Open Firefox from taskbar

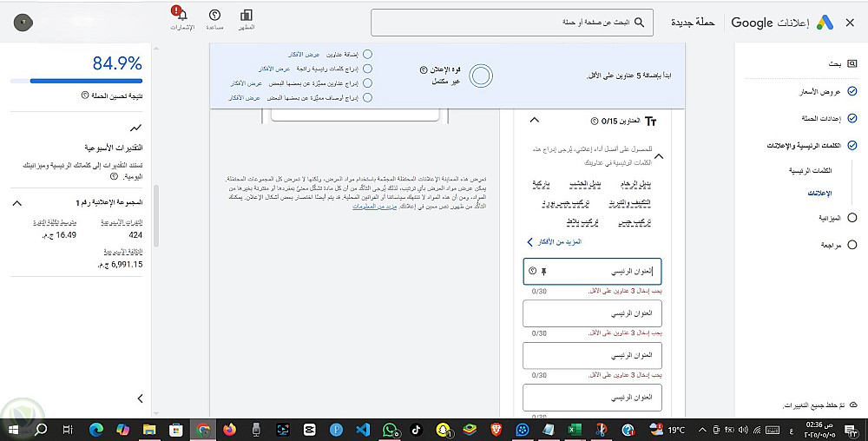click(229, 430)
